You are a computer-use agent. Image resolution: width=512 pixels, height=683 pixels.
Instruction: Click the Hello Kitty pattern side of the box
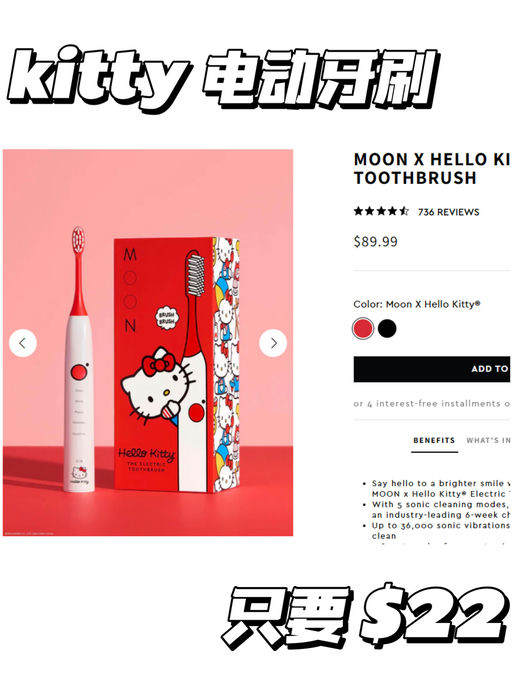pyautogui.click(x=227, y=364)
